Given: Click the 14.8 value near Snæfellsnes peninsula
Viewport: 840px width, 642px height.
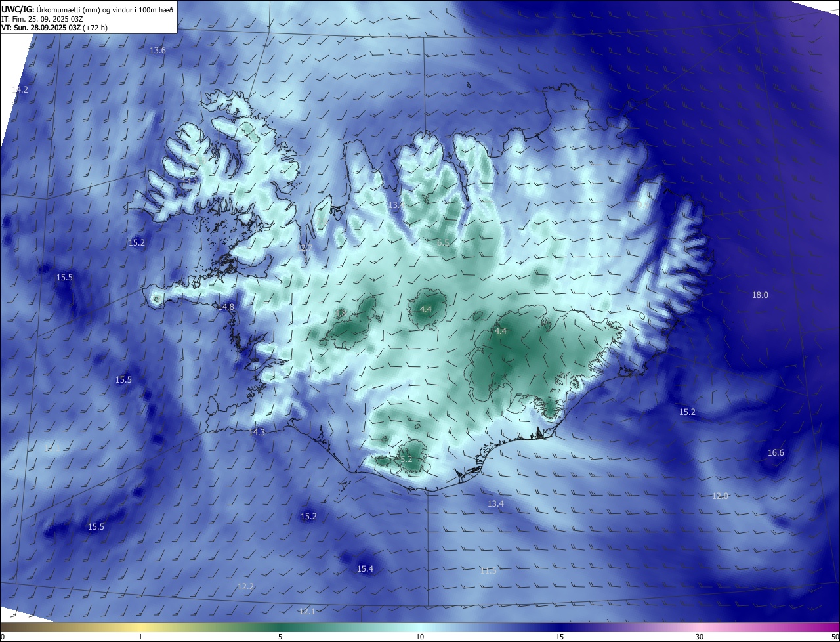Looking at the screenshot, I should (x=226, y=307).
